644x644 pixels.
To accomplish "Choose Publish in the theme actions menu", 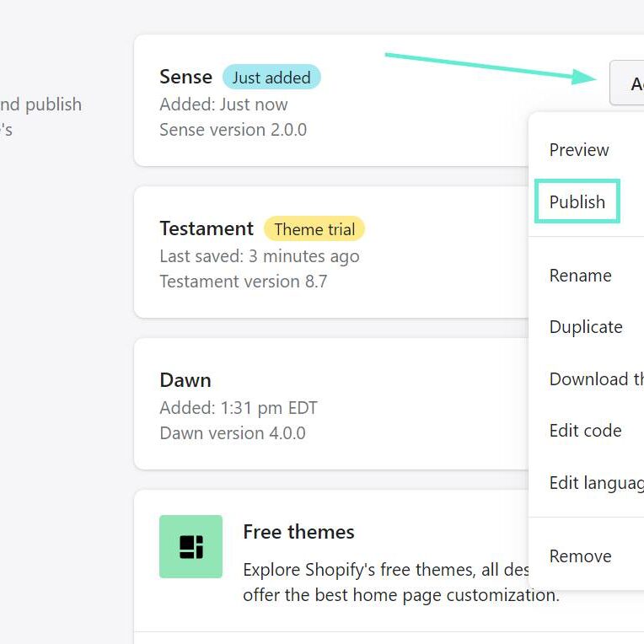I will pos(577,202).
